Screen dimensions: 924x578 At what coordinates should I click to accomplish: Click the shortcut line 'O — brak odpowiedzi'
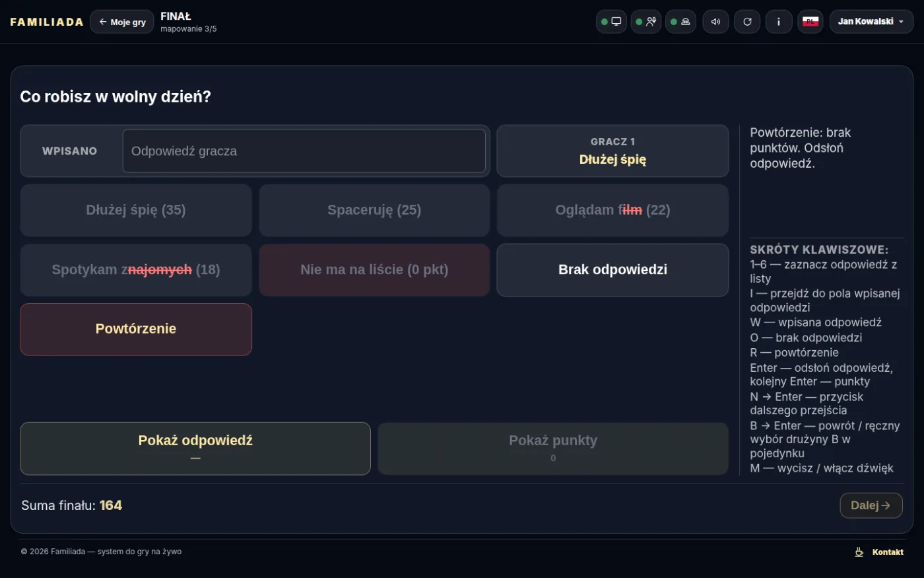click(806, 338)
